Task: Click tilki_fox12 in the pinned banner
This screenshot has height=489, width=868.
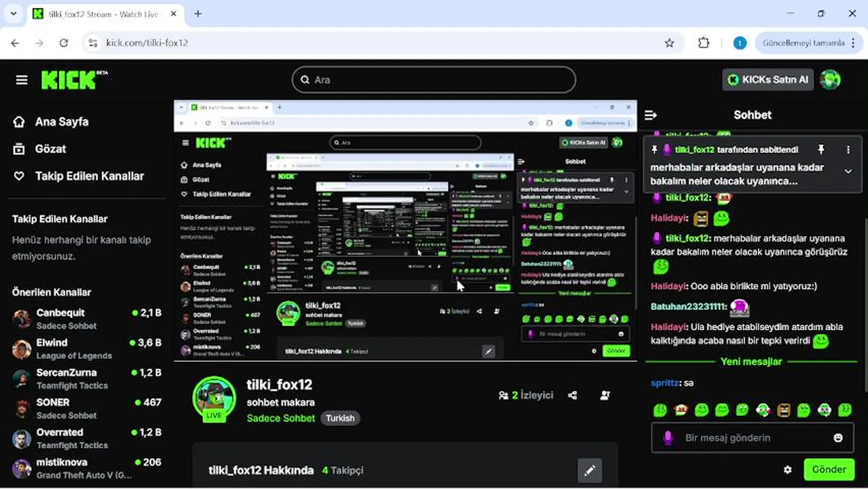Action: (695, 150)
